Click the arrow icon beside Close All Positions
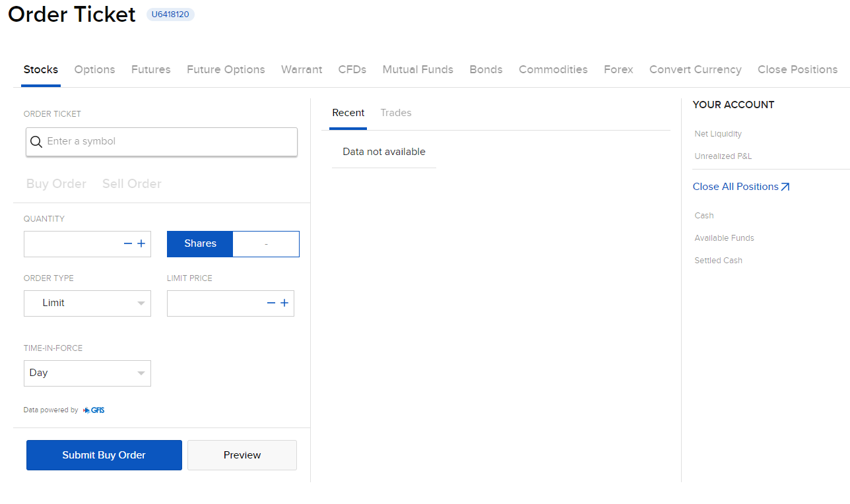This screenshot has height=504, width=850. [x=785, y=187]
